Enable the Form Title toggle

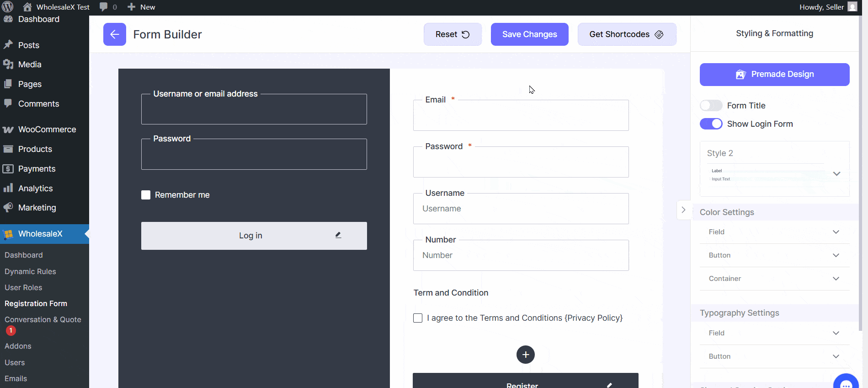[x=711, y=106]
